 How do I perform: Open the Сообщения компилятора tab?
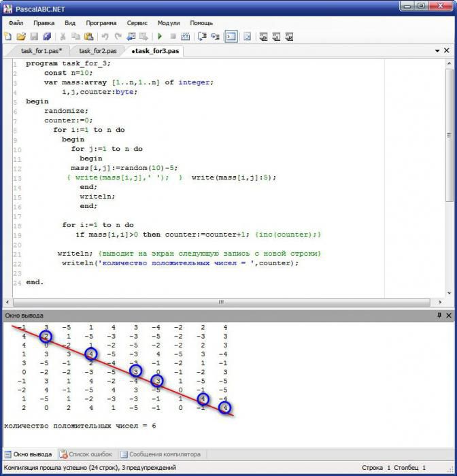[x=160, y=454]
